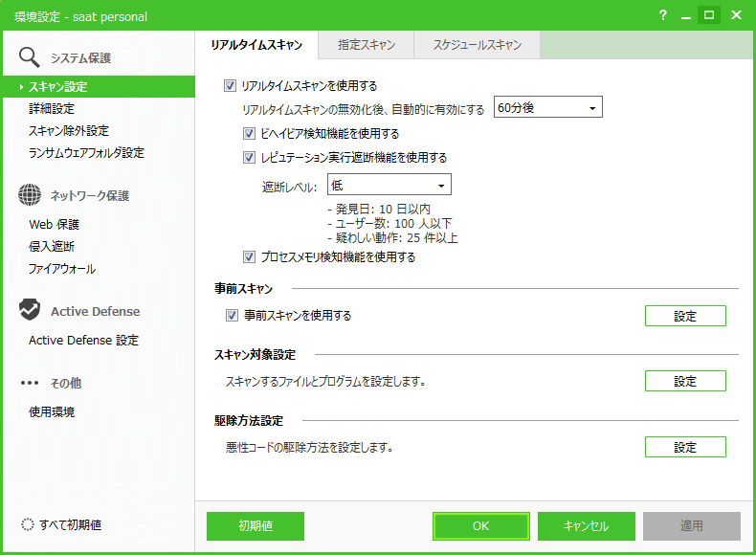
Task: Maximize the 環境設定 window
Action: [x=709, y=15]
